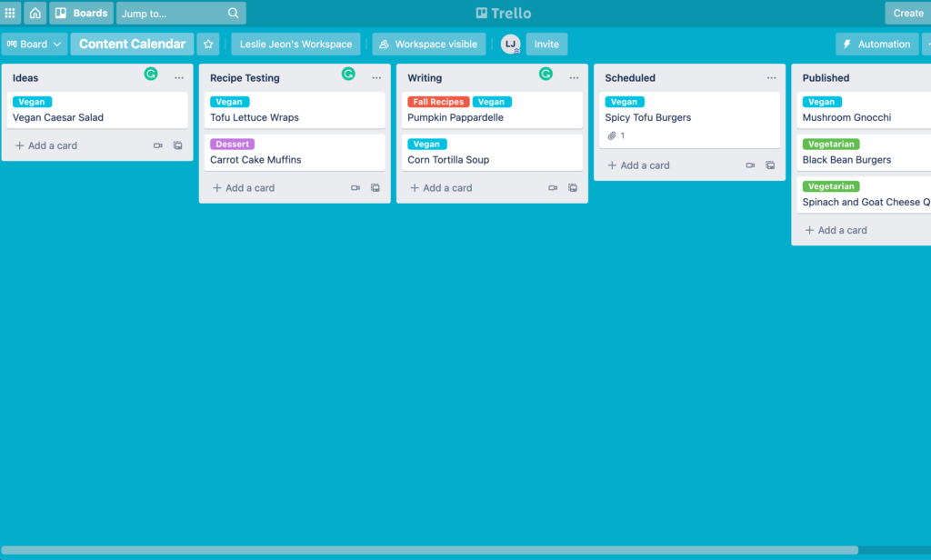
Task: Click the horizontal board scrollbar
Action: pyautogui.click(x=430, y=550)
